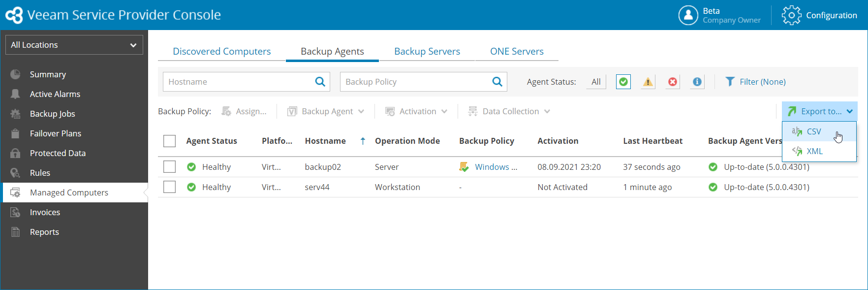Expand the All Locations dropdown

[74, 45]
